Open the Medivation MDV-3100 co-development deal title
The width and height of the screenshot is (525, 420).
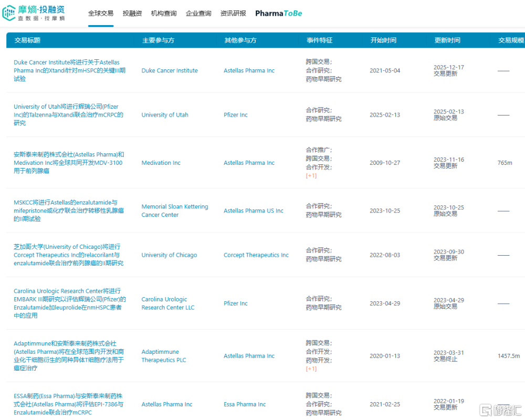coord(69,163)
